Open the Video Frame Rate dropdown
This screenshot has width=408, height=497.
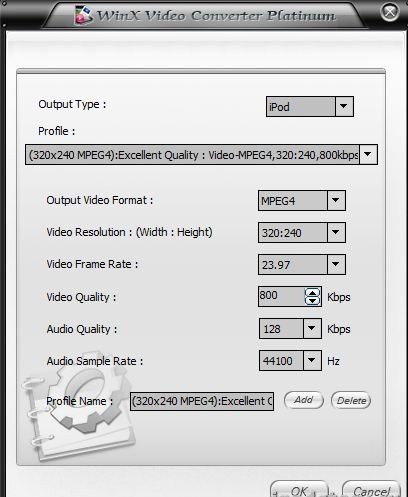point(336,264)
